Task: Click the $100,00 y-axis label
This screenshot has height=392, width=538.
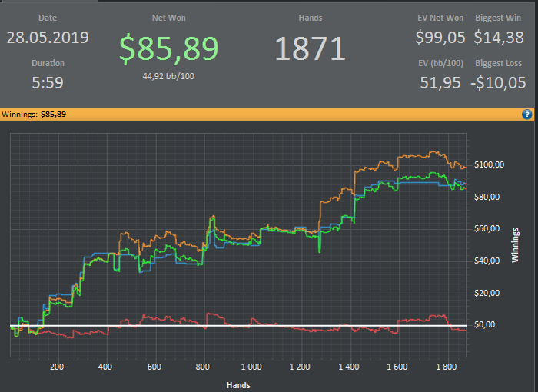Action: 490,164
